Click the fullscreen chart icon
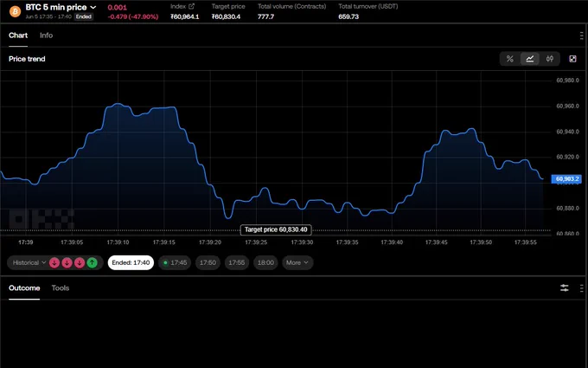Screen dimensions: 588x368 tap(572, 59)
